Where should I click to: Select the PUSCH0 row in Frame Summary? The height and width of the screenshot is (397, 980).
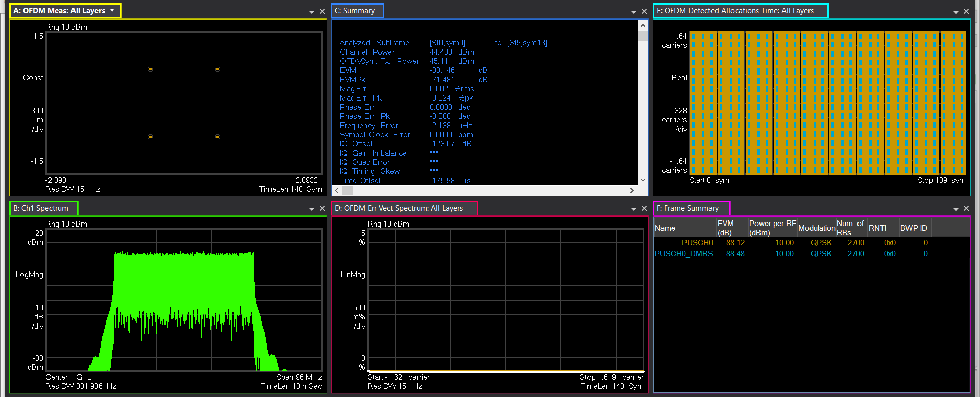(812, 243)
